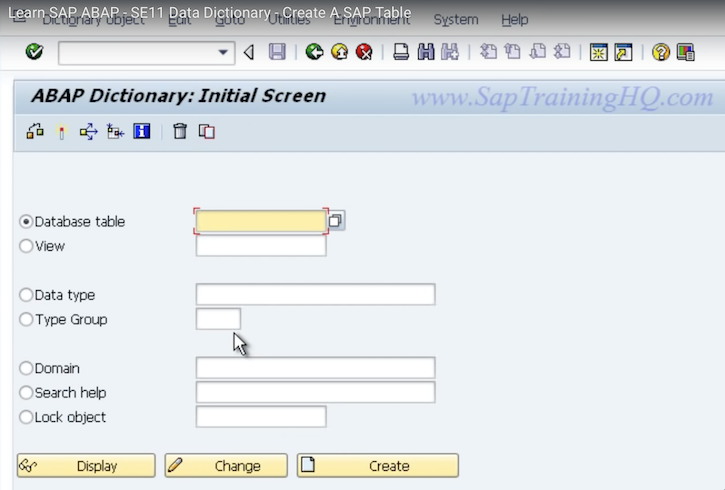Open the Help menu
The width and height of the screenshot is (725, 490).
click(x=514, y=19)
